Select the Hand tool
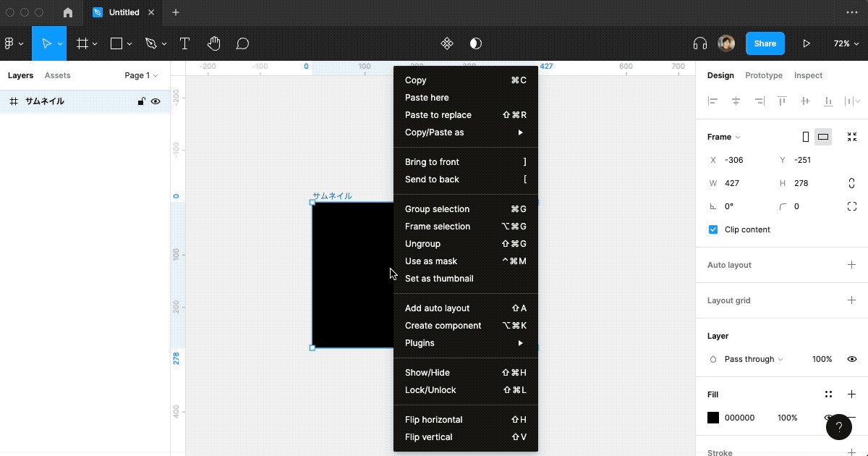The image size is (868, 456). tap(213, 43)
